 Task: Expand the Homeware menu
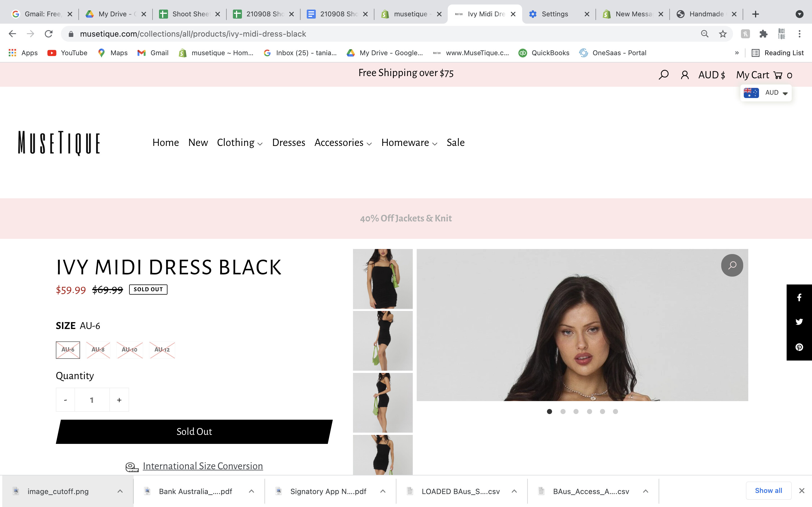[x=409, y=143]
